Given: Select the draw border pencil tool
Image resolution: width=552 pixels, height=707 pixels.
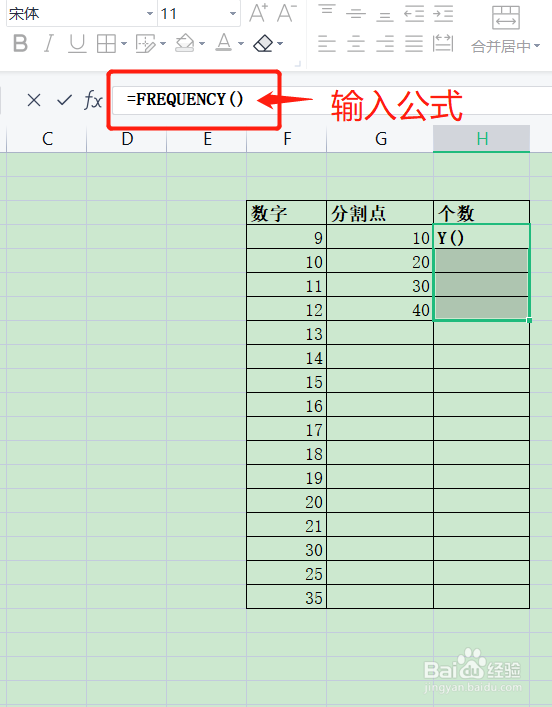Looking at the screenshot, I should pos(145,44).
